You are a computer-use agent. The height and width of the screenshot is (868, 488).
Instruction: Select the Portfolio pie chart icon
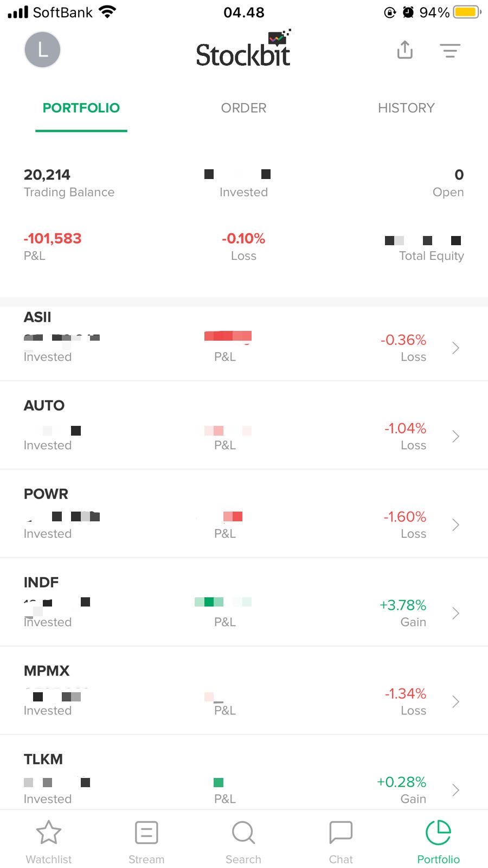pos(438,833)
